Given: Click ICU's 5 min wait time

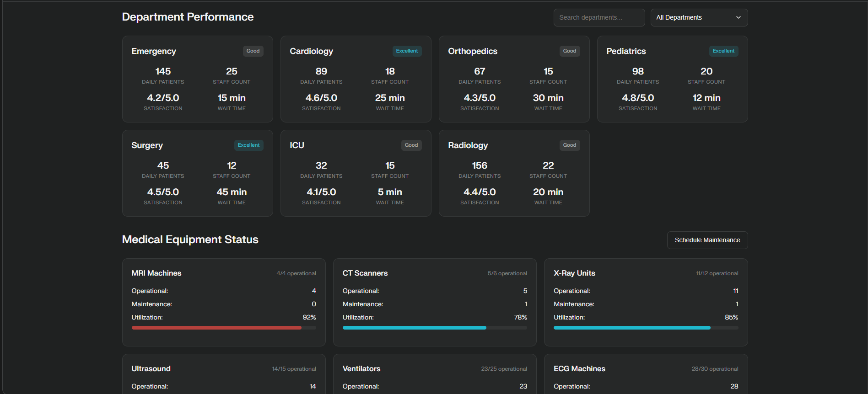Looking at the screenshot, I should [x=390, y=192].
